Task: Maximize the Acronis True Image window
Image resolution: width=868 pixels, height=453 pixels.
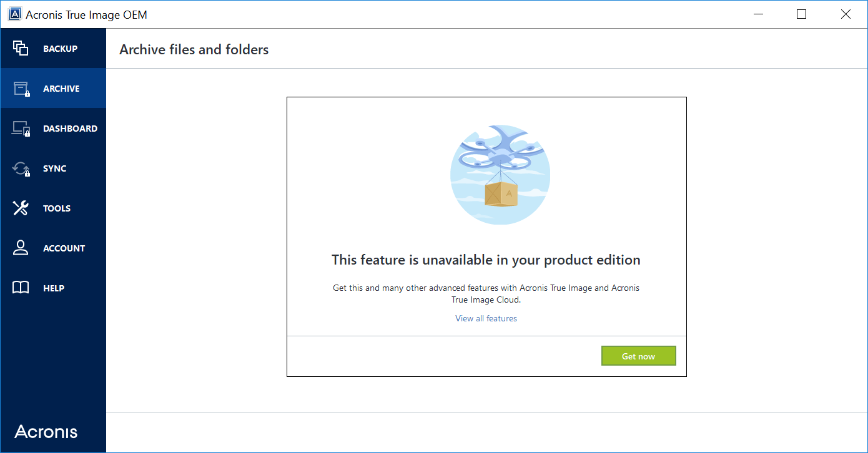Action: tap(801, 14)
